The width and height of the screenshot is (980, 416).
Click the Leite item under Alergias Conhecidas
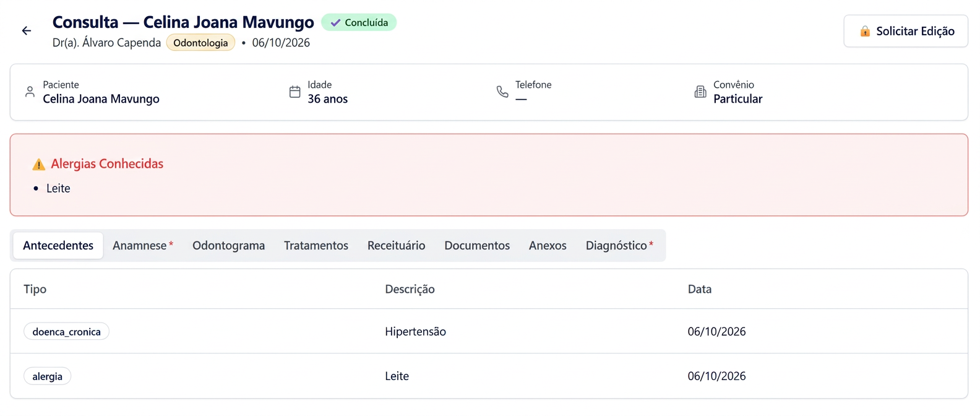click(x=58, y=188)
